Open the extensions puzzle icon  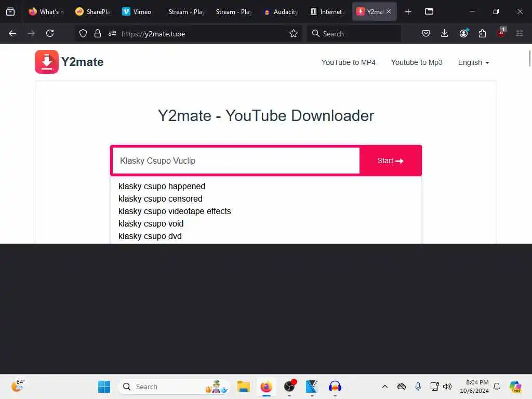click(x=482, y=34)
